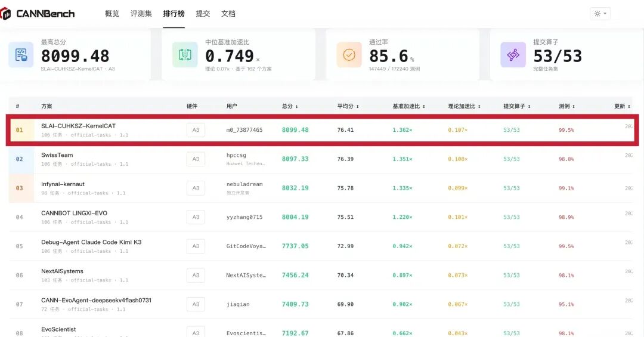Image resolution: width=644 pixels, height=337 pixels.
Task: Open CANN-EvoAgent-deepseekv4flash0731 entry
Action: tap(96, 301)
